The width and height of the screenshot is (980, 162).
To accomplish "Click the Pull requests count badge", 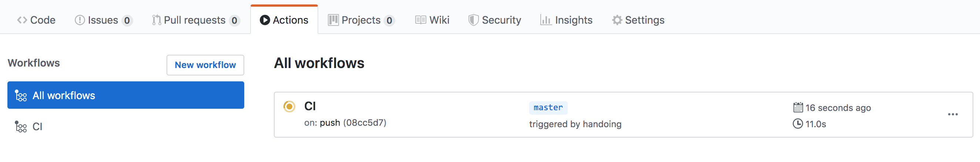I will [234, 20].
